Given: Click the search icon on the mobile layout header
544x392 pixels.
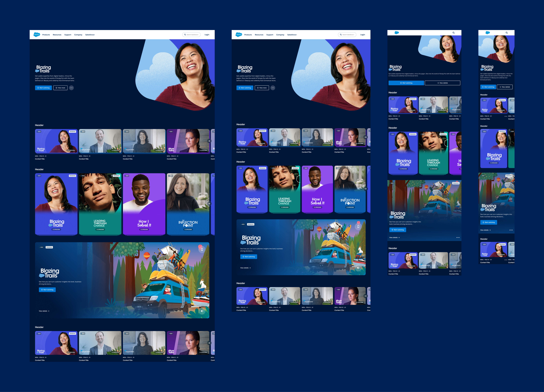Looking at the screenshot, I should pyautogui.click(x=507, y=32).
